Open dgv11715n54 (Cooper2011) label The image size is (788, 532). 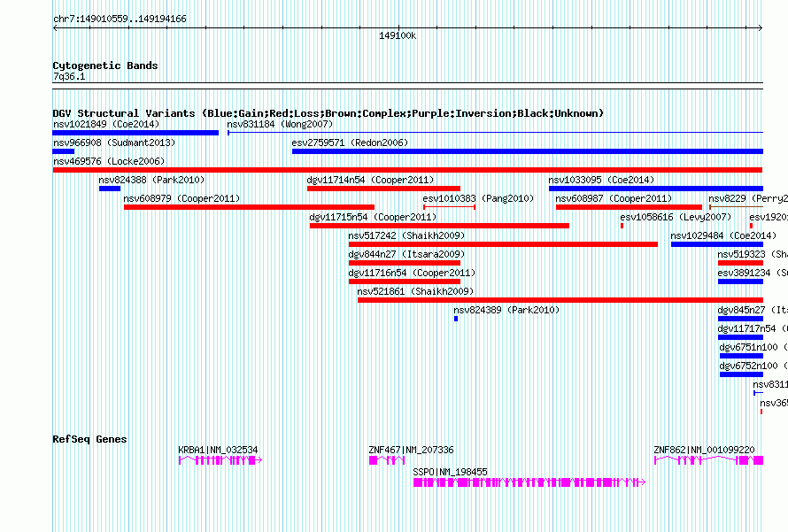pos(373,217)
